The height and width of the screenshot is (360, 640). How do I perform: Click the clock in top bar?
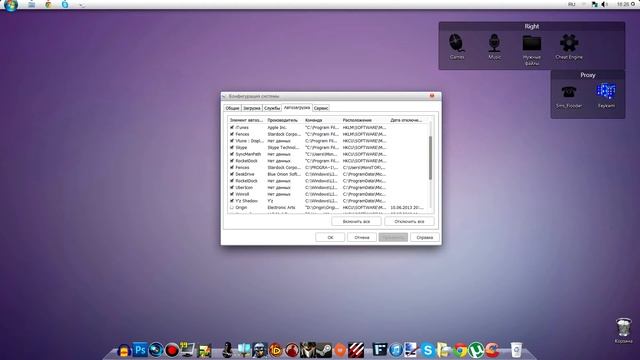[x=623, y=4]
